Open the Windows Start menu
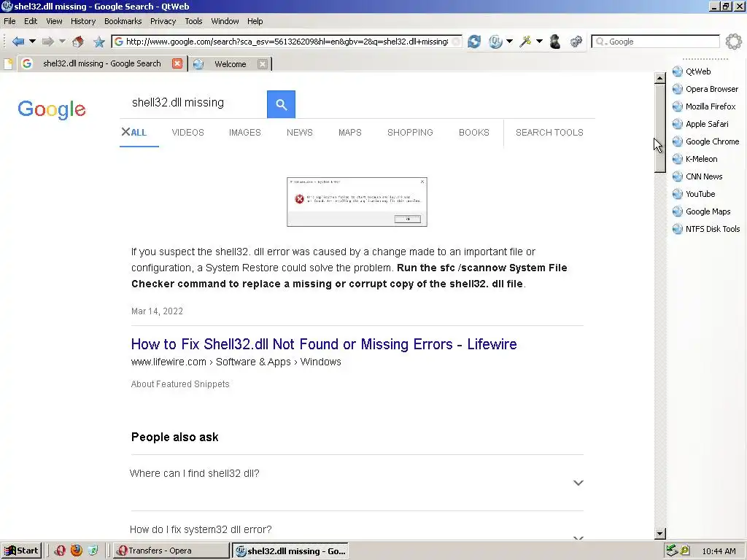Screen dimensions: 747x560 pyautogui.click(x=21, y=551)
